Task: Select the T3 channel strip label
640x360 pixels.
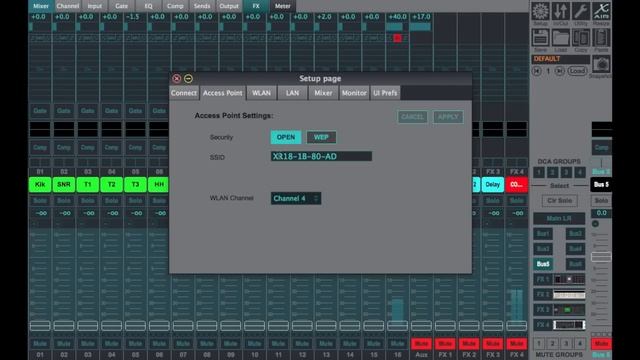Action: point(135,184)
